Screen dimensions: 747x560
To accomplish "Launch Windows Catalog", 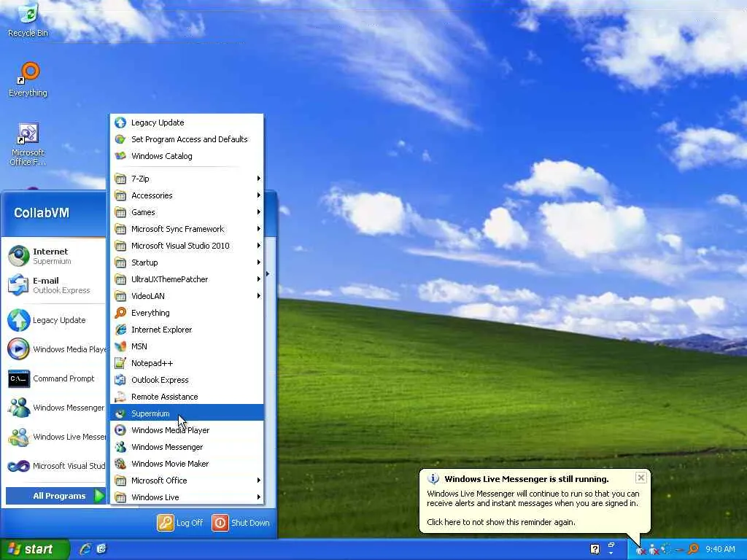I will coord(186,156).
